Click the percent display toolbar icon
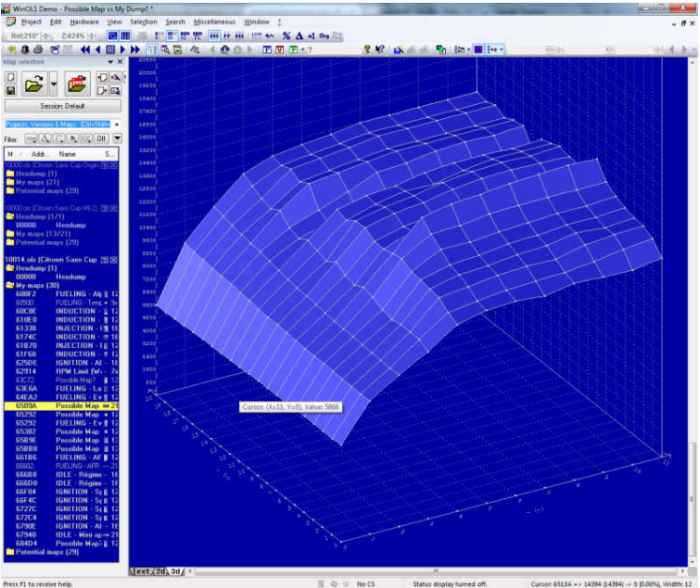 pos(286,35)
